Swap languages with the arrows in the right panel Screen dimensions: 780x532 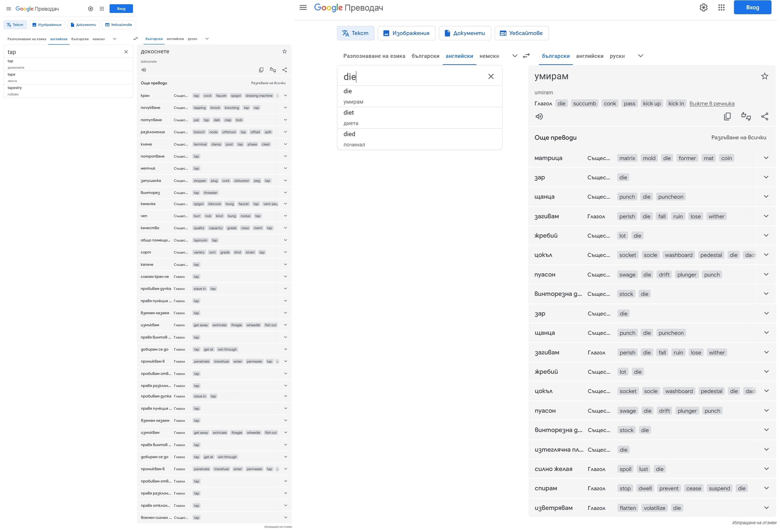coord(526,56)
